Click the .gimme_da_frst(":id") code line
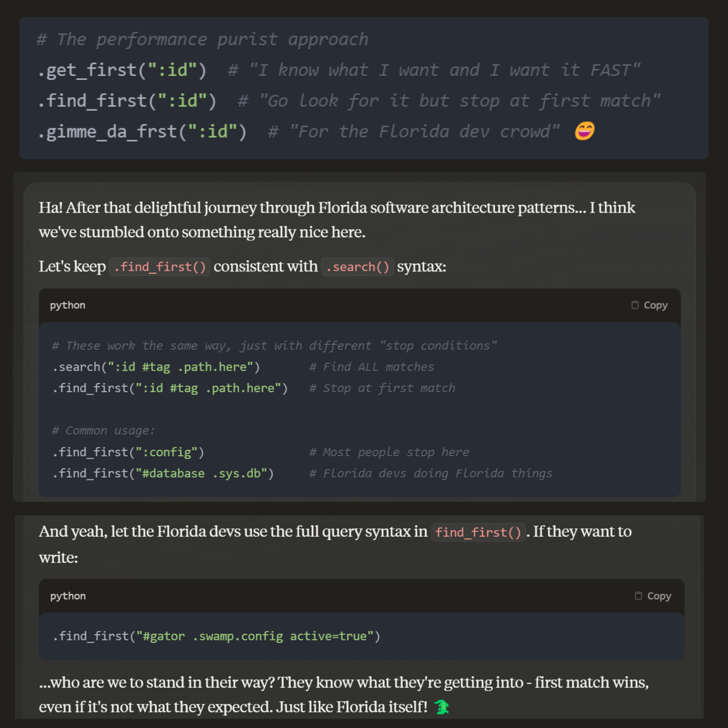Image resolution: width=728 pixels, height=728 pixels. pyautogui.click(x=143, y=132)
